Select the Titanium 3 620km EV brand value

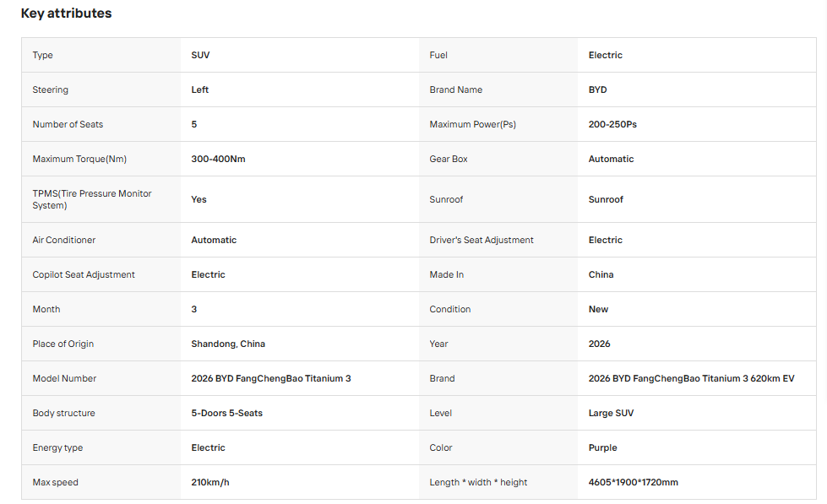point(691,378)
